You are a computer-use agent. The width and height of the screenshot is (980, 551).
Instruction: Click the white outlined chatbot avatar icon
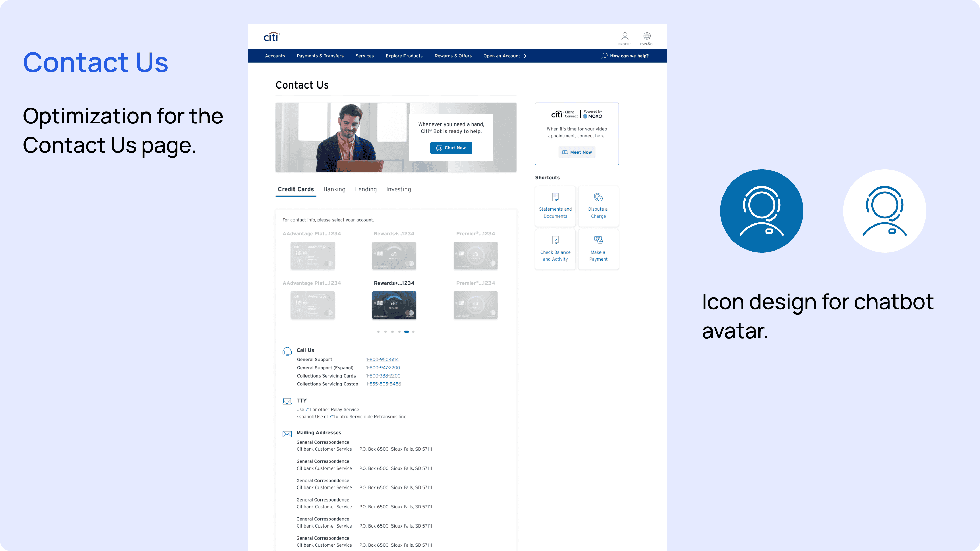click(x=885, y=211)
